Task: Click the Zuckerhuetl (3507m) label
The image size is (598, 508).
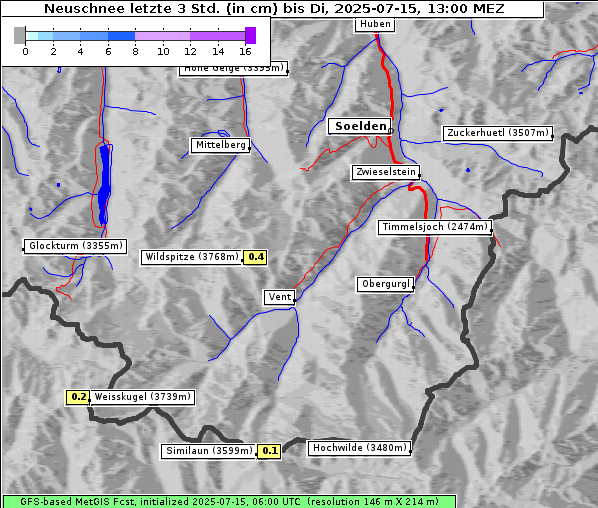Action: click(498, 133)
